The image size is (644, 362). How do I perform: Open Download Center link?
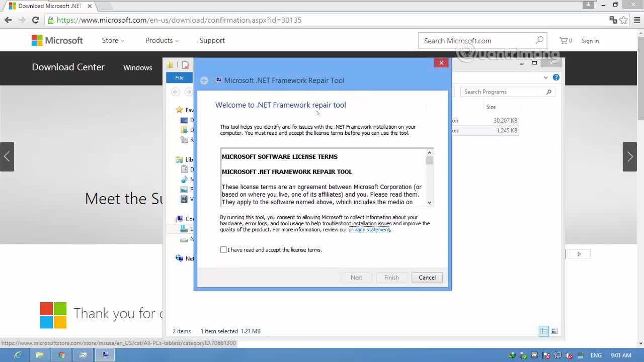(x=68, y=67)
